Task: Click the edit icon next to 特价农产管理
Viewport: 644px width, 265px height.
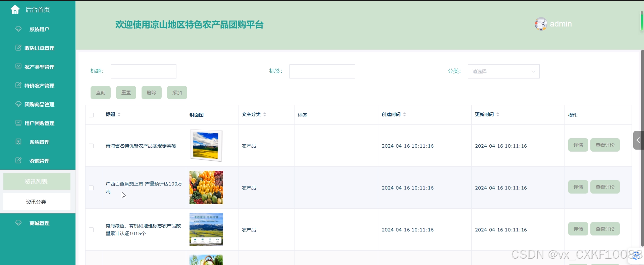Action: [x=18, y=85]
